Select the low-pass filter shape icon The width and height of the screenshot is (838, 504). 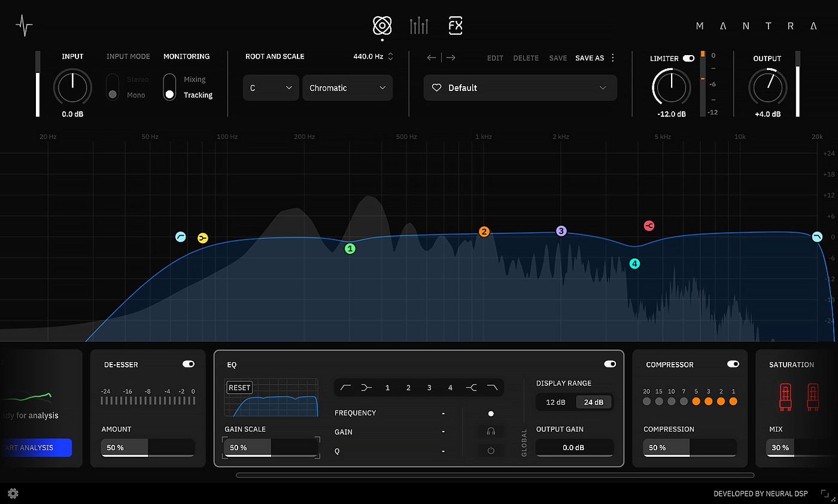[x=492, y=388]
